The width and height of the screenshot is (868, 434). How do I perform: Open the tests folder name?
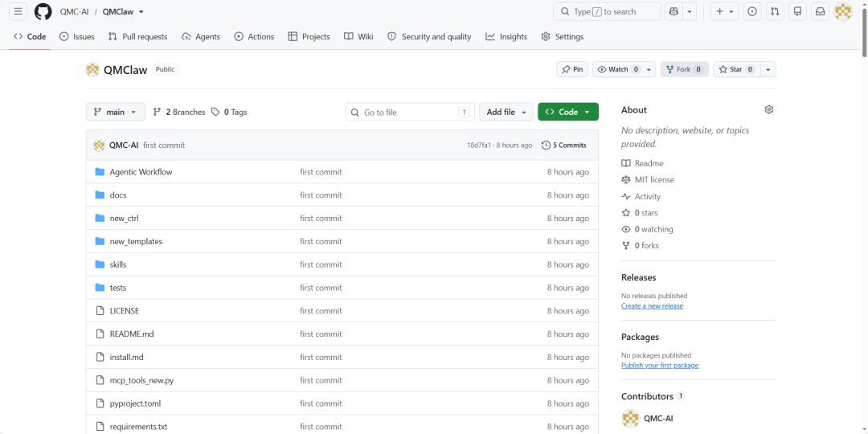[118, 288]
